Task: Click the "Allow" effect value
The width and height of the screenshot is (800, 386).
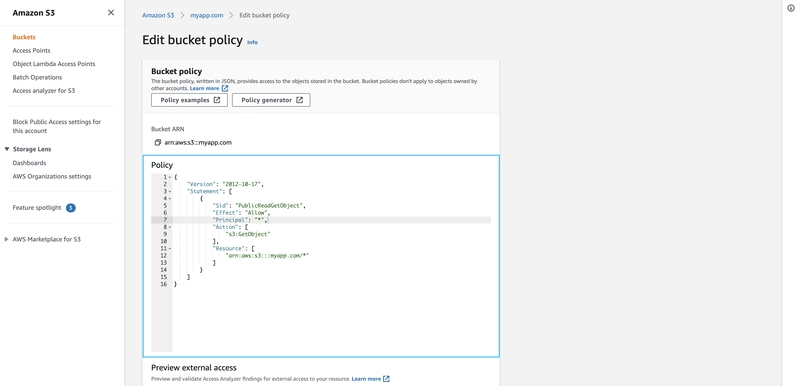Action: point(257,213)
